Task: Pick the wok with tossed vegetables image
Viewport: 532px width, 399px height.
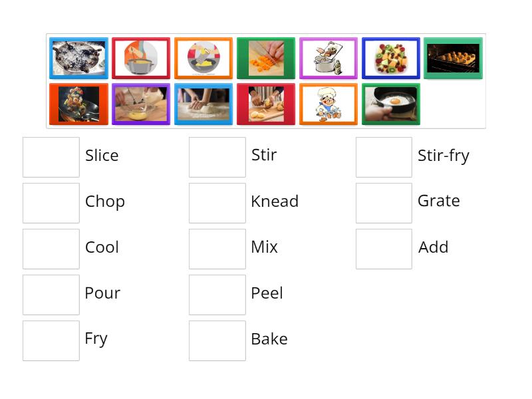Action: pyautogui.click(x=78, y=104)
